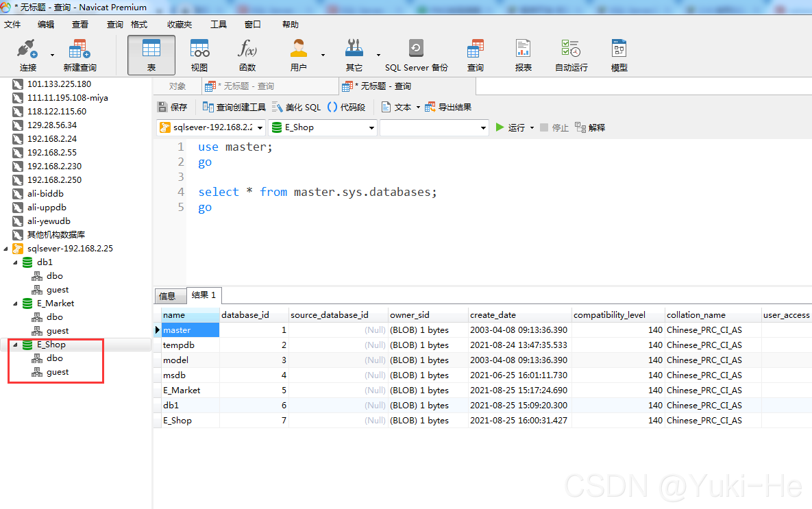This screenshot has width=812, height=509.
Task: Open the 查看 menu
Action: [x=80, y=25]
